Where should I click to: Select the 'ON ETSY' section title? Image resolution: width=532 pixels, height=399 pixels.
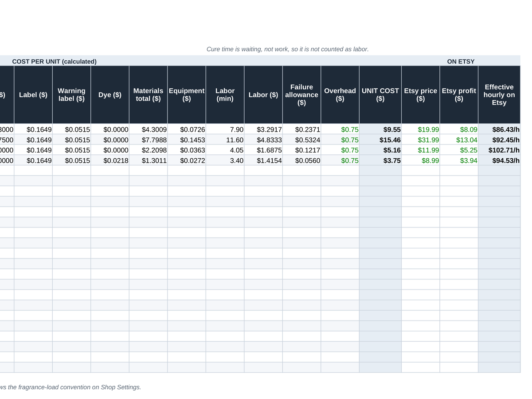pyautogui.click(x=461, y=62)
